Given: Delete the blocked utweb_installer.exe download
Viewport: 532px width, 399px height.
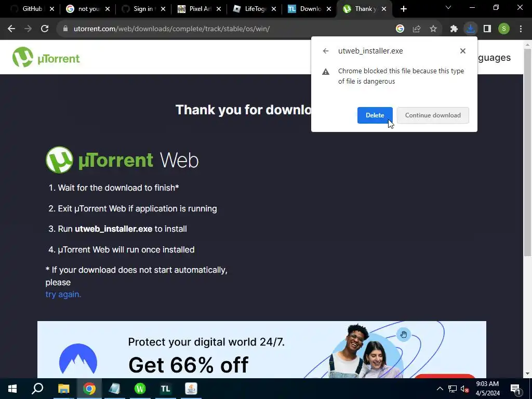Looking at the screenshot, I should [375, 115].
